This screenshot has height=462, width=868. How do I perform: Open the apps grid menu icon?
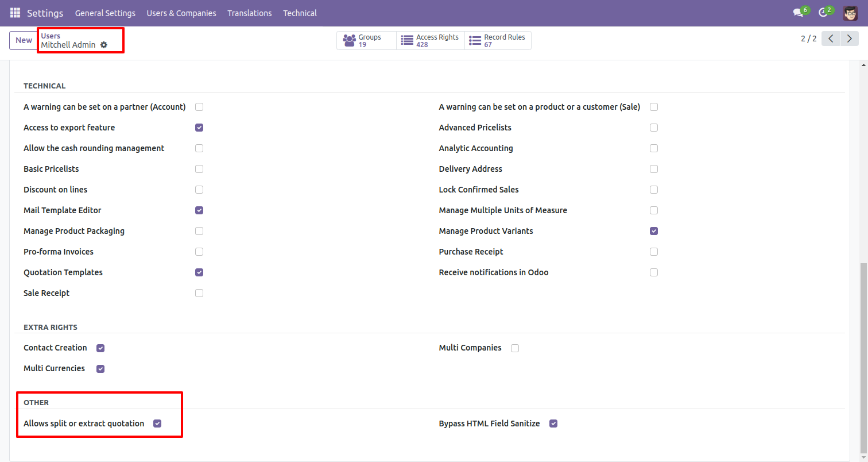point(15,13)
